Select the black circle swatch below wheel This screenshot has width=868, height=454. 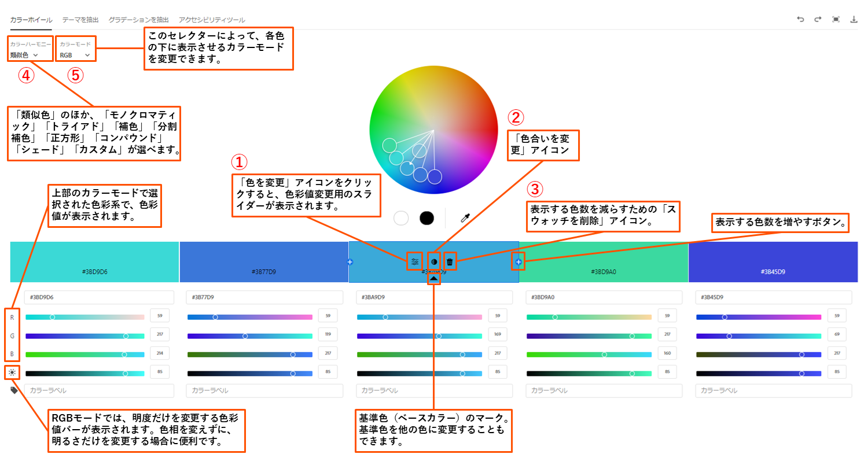click(x=426, y=218)
